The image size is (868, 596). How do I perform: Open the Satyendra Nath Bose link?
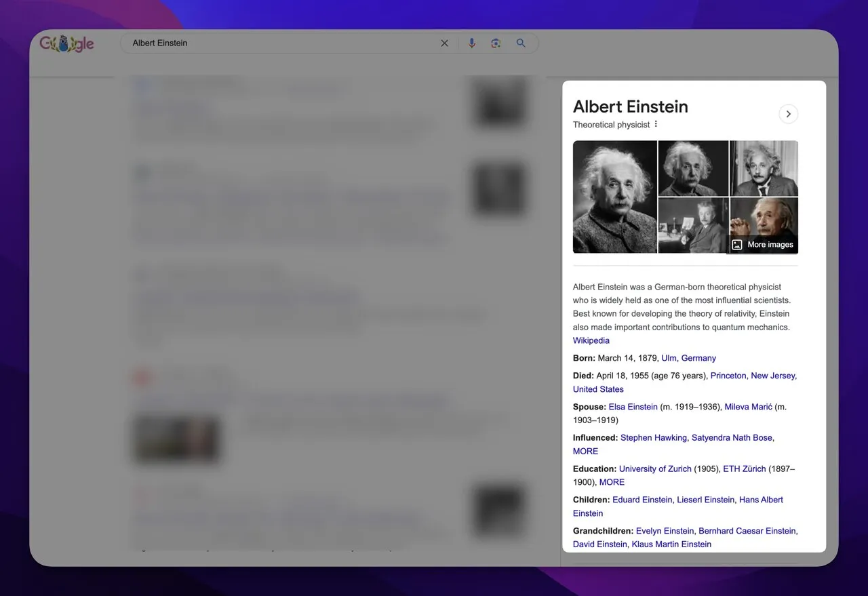click(x=732, y=438)
